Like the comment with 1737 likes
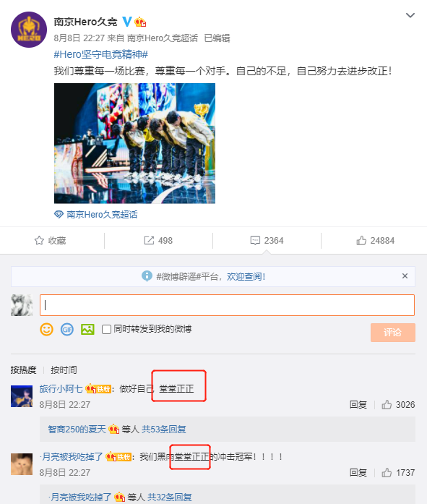This screenshot has height=504, width=427. pyautogui.click(x=387, y=472)
